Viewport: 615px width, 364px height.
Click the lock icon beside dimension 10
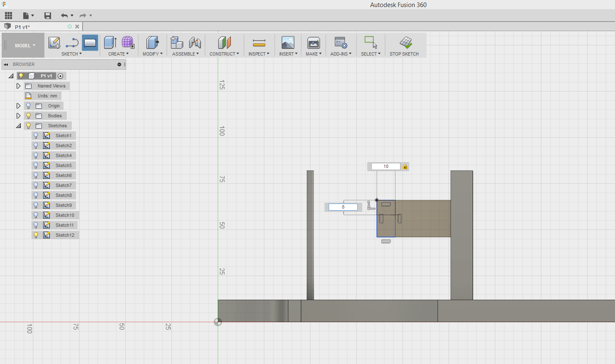[405, 166]
